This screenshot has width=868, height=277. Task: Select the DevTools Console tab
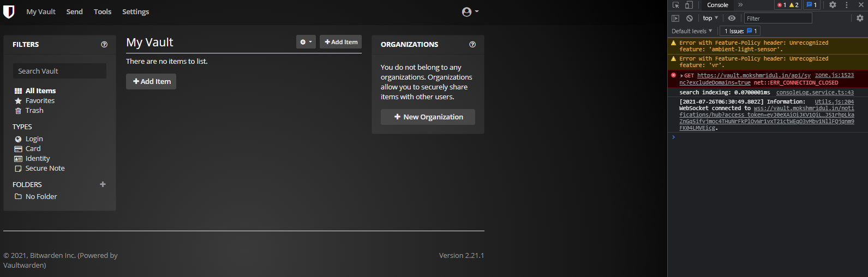point(717,5)
